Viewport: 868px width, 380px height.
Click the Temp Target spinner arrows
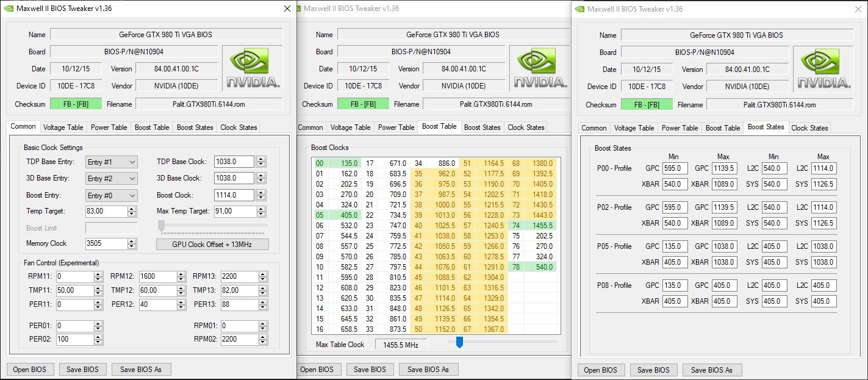coord(132,211)
